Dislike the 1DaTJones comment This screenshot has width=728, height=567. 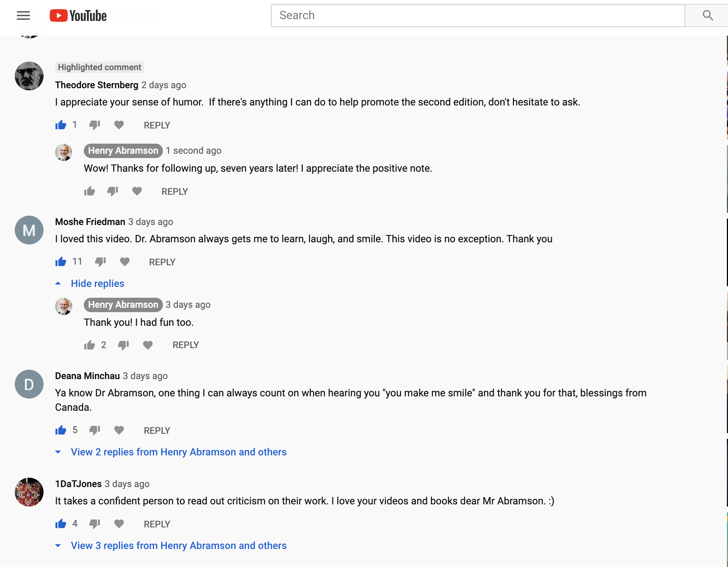[x=95, y=523]
